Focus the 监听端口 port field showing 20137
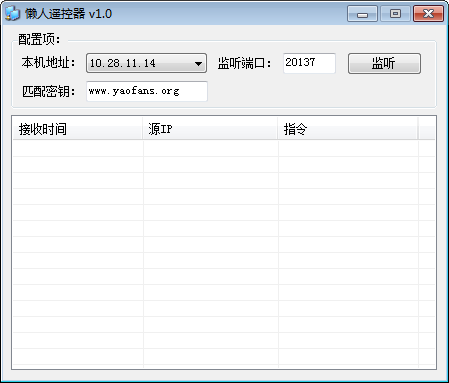The height and width of the screenshot is (383, 449). click(x=309, y=63)
